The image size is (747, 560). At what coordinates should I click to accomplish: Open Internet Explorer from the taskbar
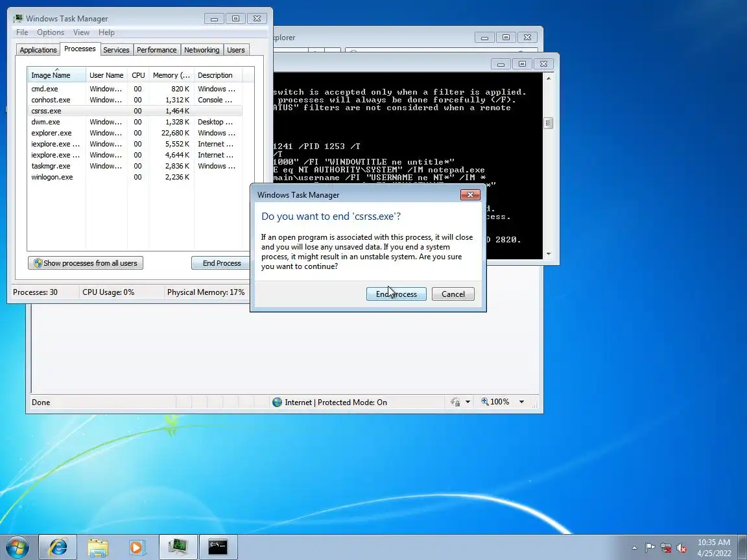58,546
